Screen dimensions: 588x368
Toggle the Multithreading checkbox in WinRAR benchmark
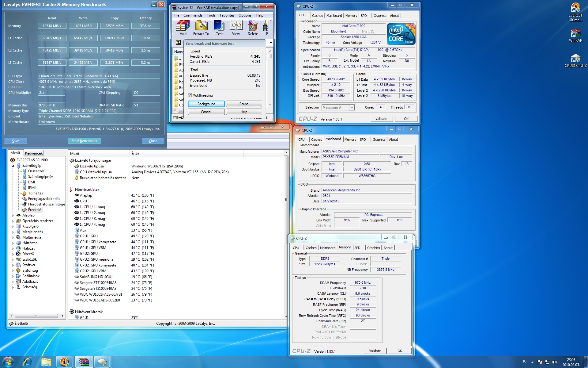tap(190, 95)
